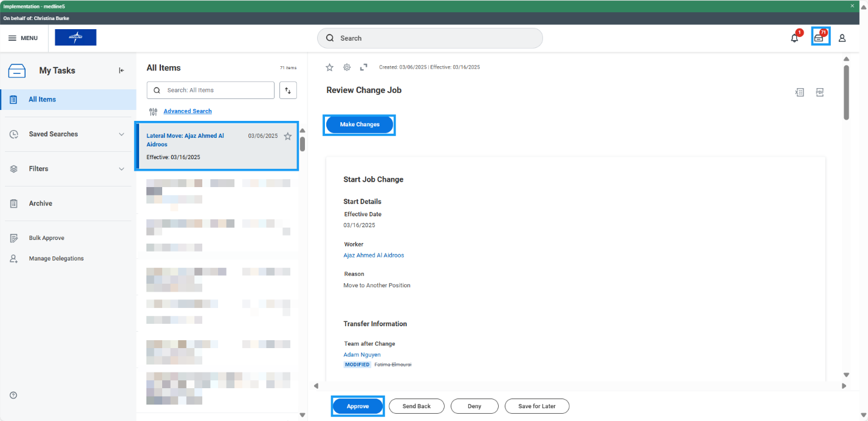Favorite the task via header star

[330, 67]
